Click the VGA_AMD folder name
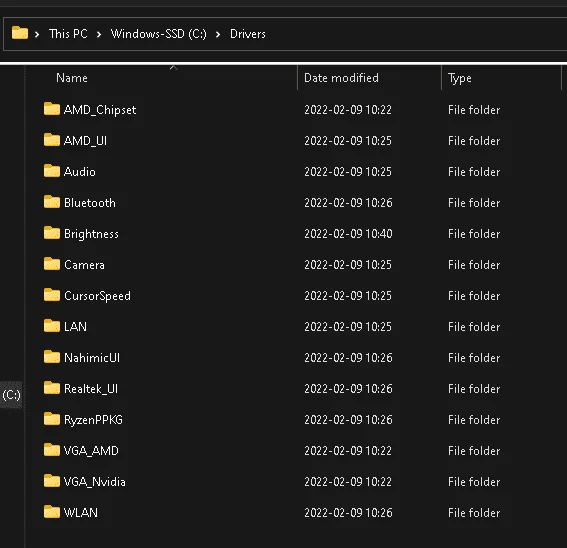567x548 pixels. point(91,451)
